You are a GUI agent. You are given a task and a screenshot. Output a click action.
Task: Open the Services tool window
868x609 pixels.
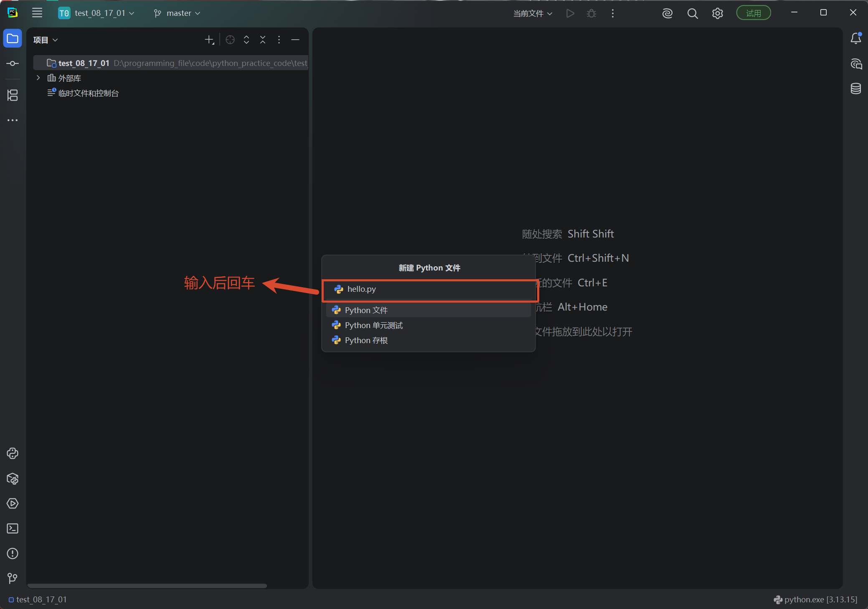pos(13,503)
